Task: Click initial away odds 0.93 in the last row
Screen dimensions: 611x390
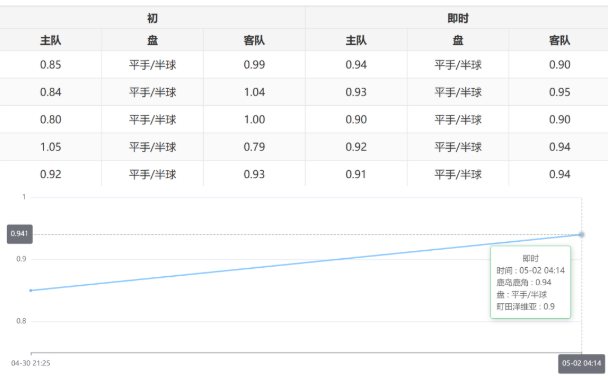Action: point(254,174)
